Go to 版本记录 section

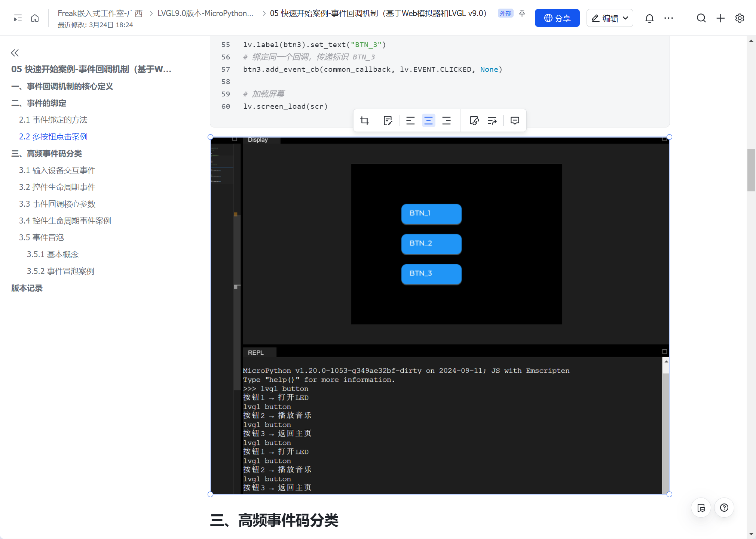point(27,288)
